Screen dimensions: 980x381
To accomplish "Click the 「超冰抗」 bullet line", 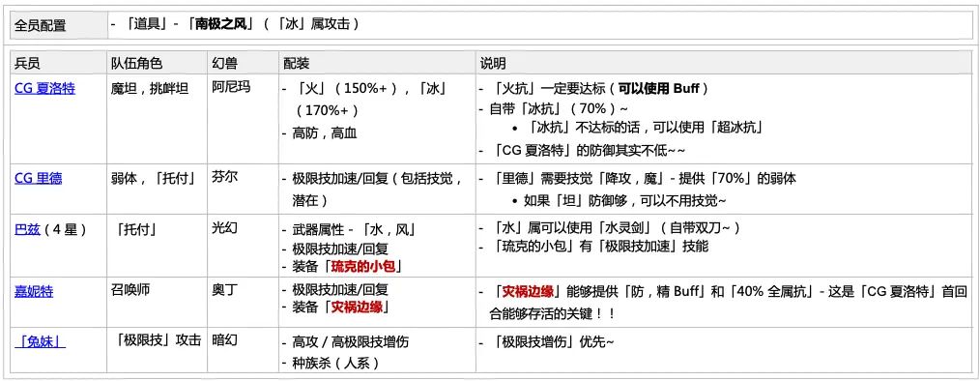I will (644, 129).
